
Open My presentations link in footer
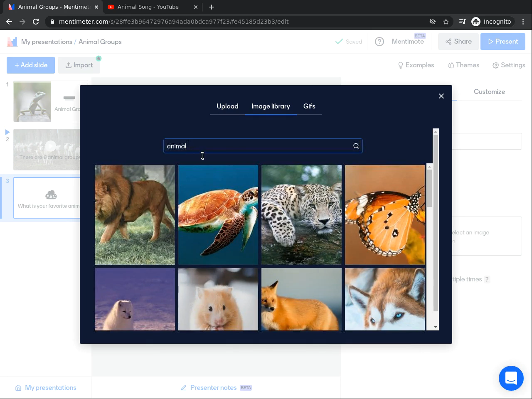pyautogui.click(x=46, y=388)
